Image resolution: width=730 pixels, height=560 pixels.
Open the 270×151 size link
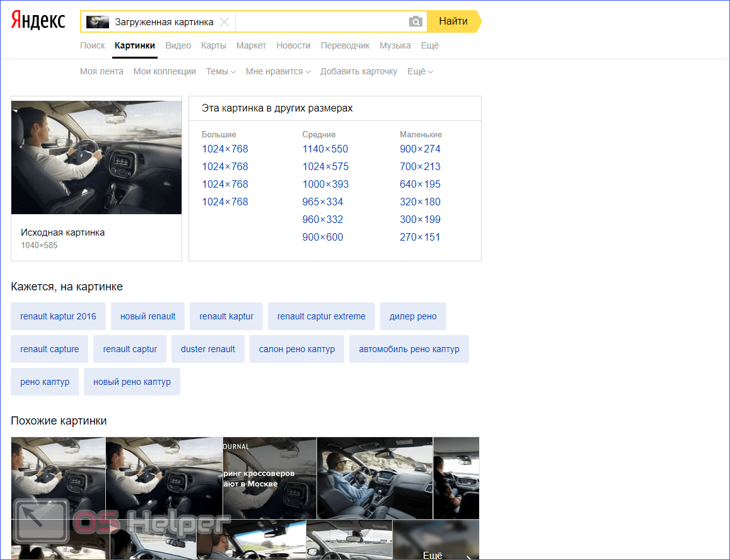point(420,237)
